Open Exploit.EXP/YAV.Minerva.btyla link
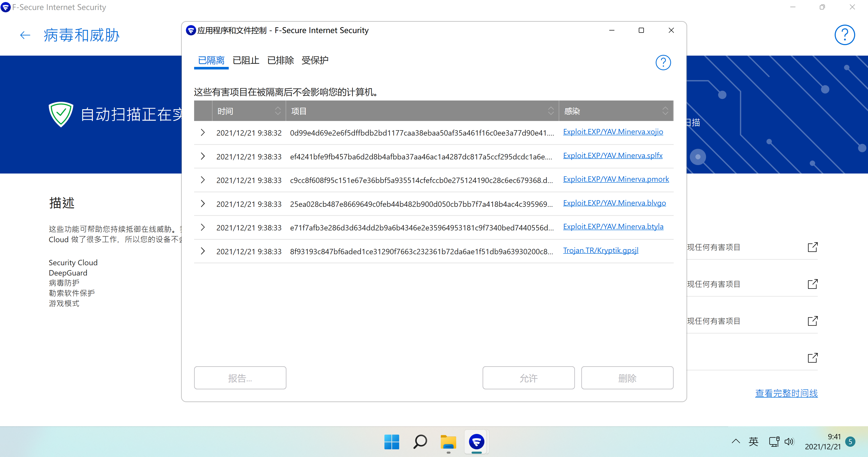Viewport: 868px width, 457px height. click(613, 227)
